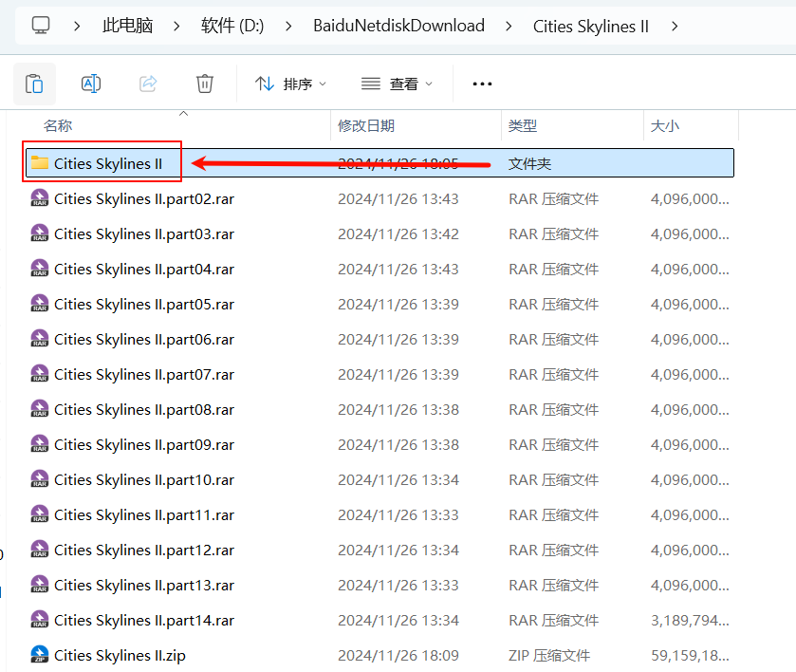796x672 pixels.
Task: Click RAR icon of part03.rar file
Action: coord(40,233)
